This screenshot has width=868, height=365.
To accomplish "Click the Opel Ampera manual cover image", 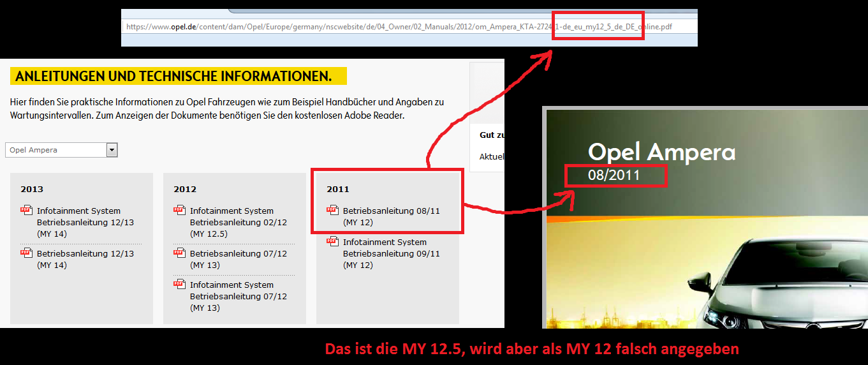I will click(705, 255).
